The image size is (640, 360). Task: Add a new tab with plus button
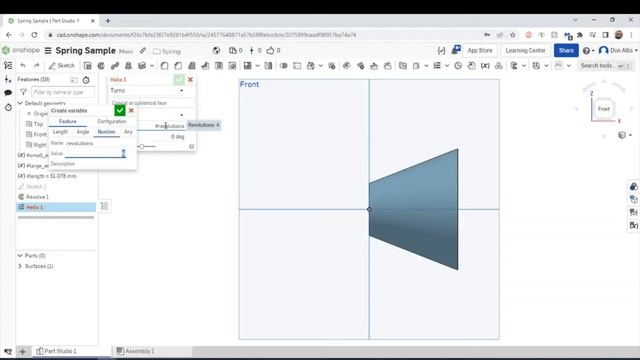22,351
